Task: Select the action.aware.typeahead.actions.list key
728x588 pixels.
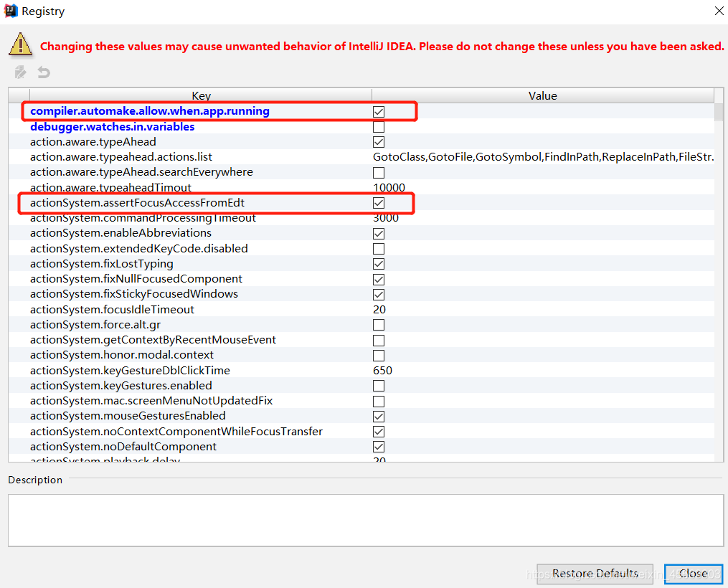Action: click(x=121, y=157)
